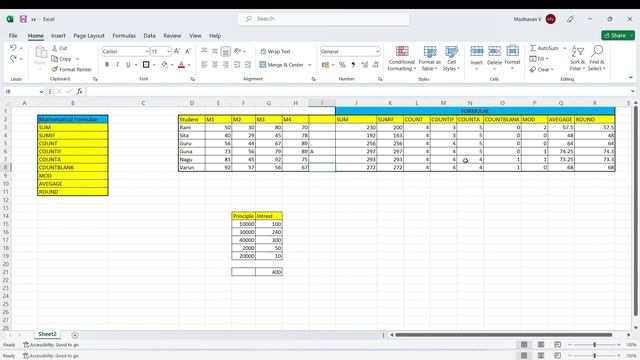Open Find & Select

click(x=597, y=58)
